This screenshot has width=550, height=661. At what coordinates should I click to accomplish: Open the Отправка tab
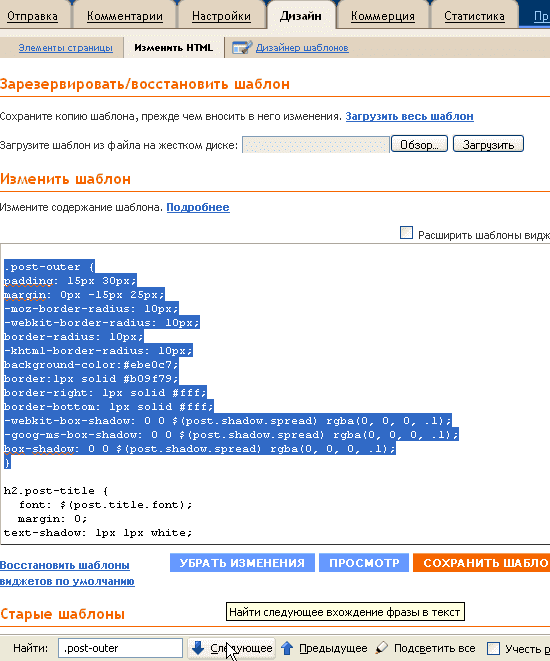32,16
